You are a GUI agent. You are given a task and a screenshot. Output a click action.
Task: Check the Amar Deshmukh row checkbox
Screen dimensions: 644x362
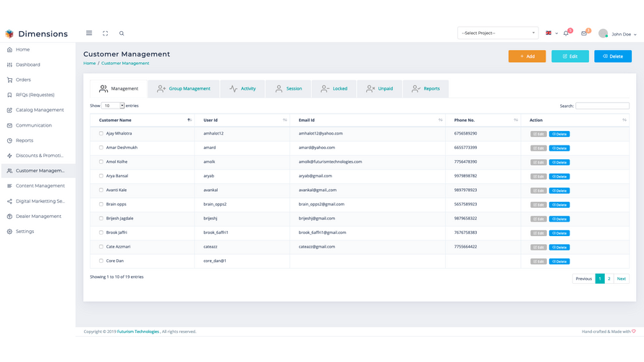point(101,148)
